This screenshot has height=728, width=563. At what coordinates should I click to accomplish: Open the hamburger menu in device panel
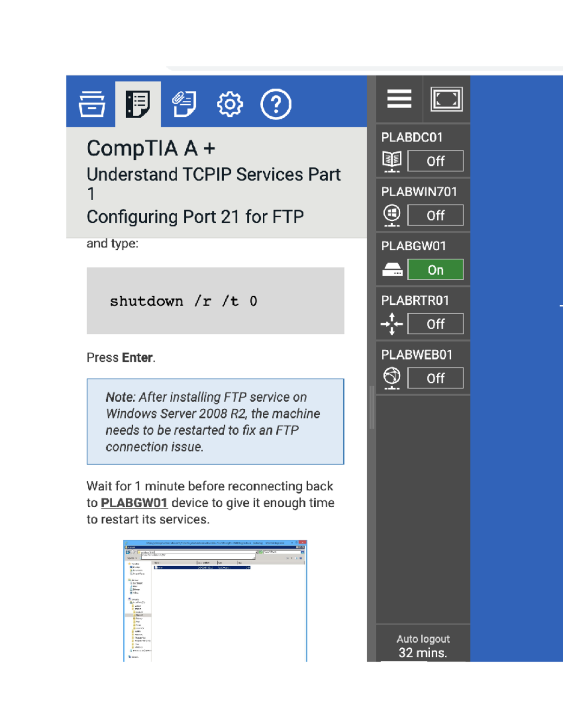(x=399, y=99)
